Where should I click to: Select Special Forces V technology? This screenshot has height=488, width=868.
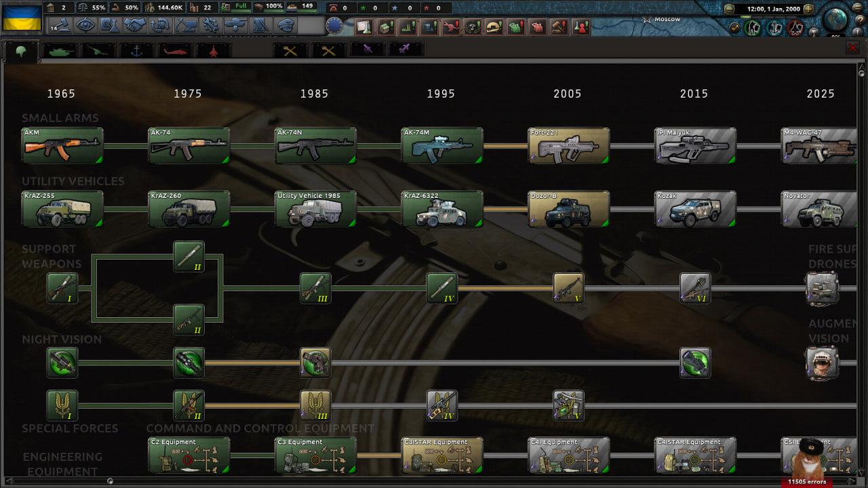click(569, 405)
